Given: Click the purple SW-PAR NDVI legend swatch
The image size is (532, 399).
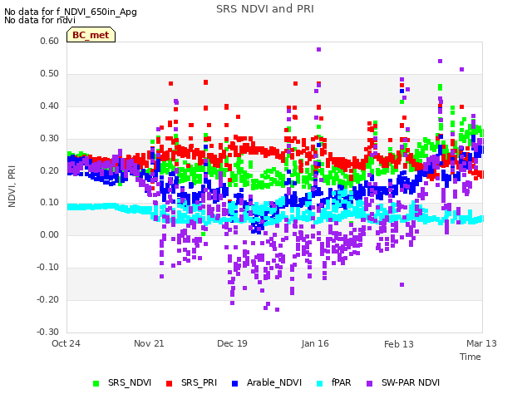Looking at the screenshot, I should [369, 383].
